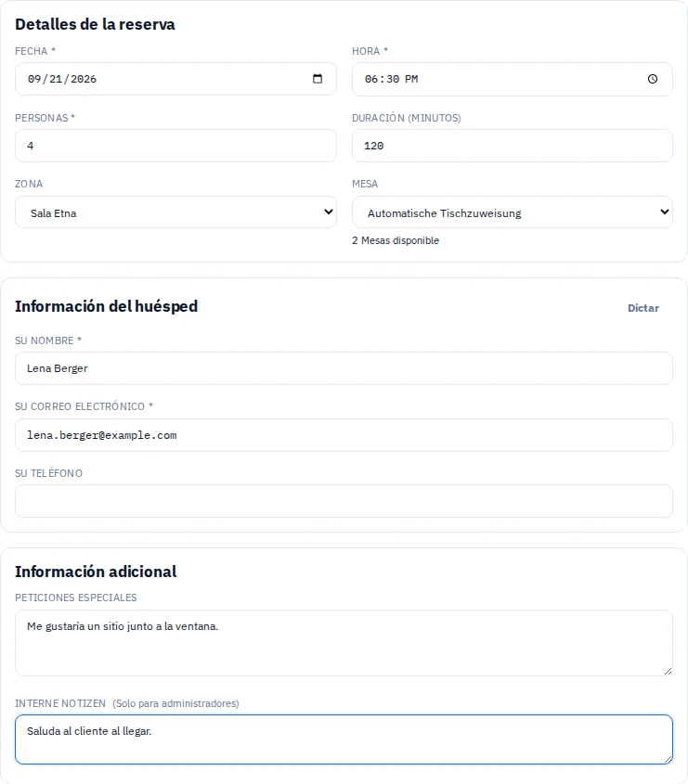Expand the Zona dropdown showing Sala Etna
The image size is (688, 784).
tap(175, 212)
